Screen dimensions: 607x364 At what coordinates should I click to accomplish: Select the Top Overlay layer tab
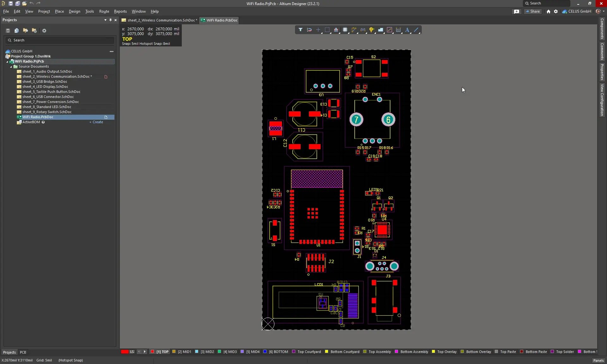[444, 352]
